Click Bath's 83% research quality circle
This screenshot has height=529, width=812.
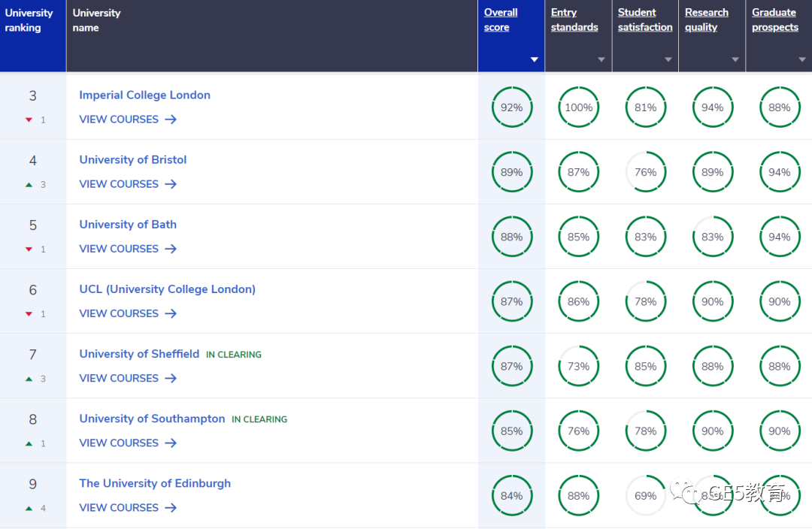[x=713, y=237]
